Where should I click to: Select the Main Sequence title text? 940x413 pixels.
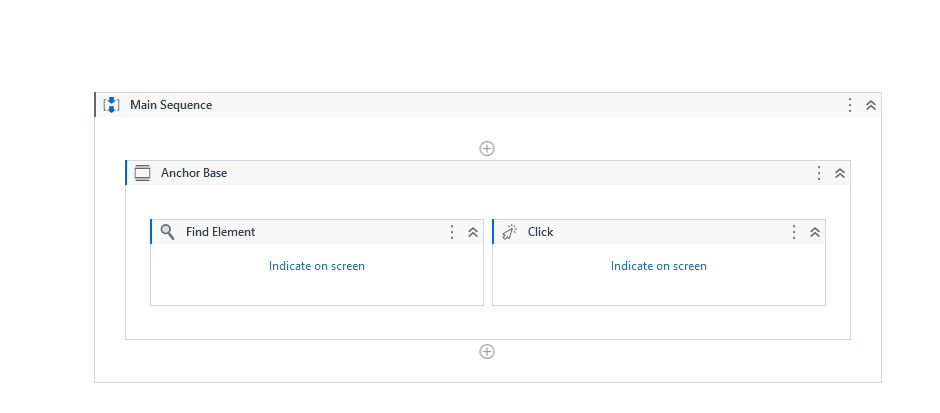(x=171, y=105)
